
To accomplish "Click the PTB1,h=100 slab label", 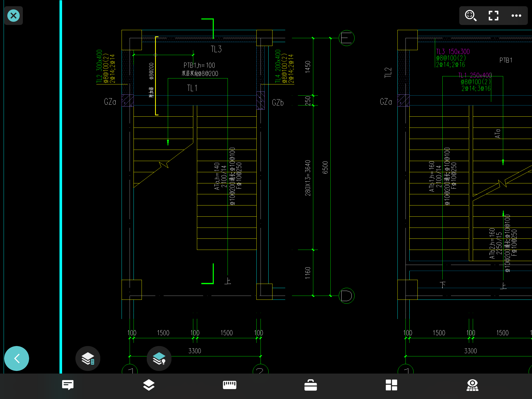I will (x=199, y=65).
